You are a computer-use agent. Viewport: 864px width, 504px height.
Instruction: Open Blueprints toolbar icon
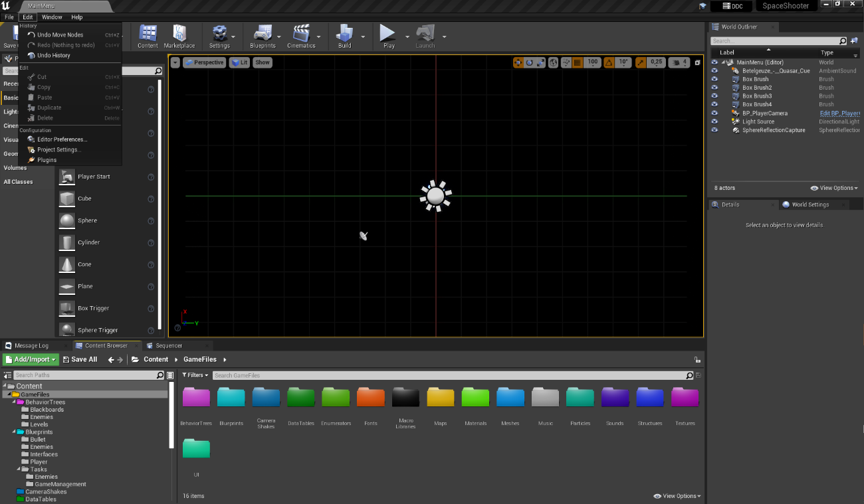263,37
